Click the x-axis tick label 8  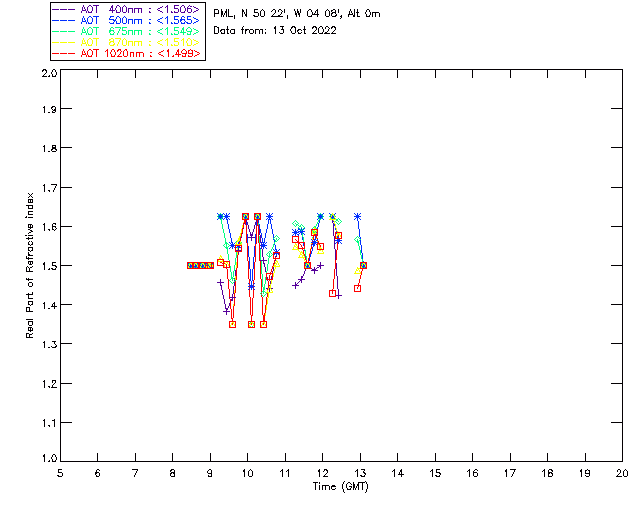point(172,473)
